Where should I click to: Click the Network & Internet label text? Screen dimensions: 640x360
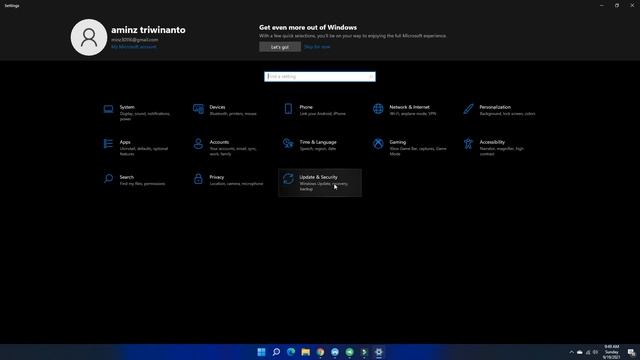click(409, 107)
